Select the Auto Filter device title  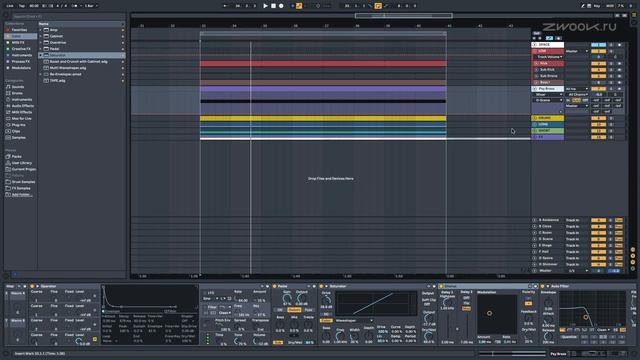click(560, 286)
